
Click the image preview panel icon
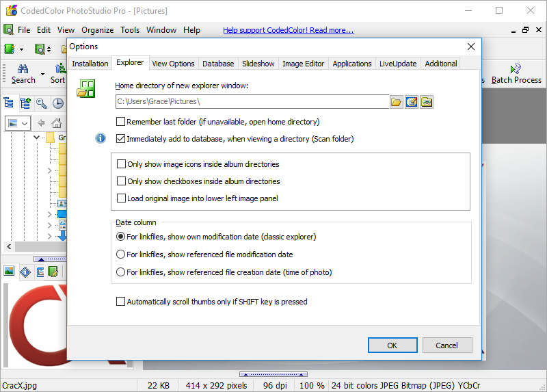(x=9, y=271)
